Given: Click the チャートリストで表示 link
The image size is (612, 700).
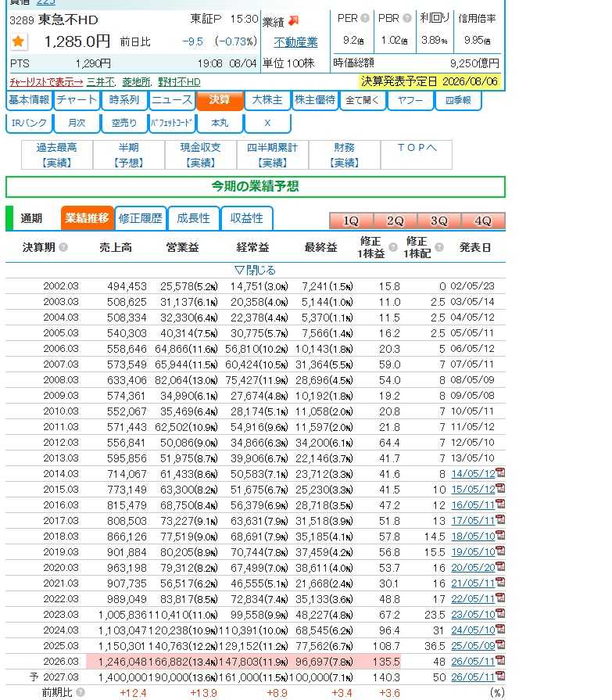Looking at the screenshot, I should pyautogui.click(x=46, y=82).
